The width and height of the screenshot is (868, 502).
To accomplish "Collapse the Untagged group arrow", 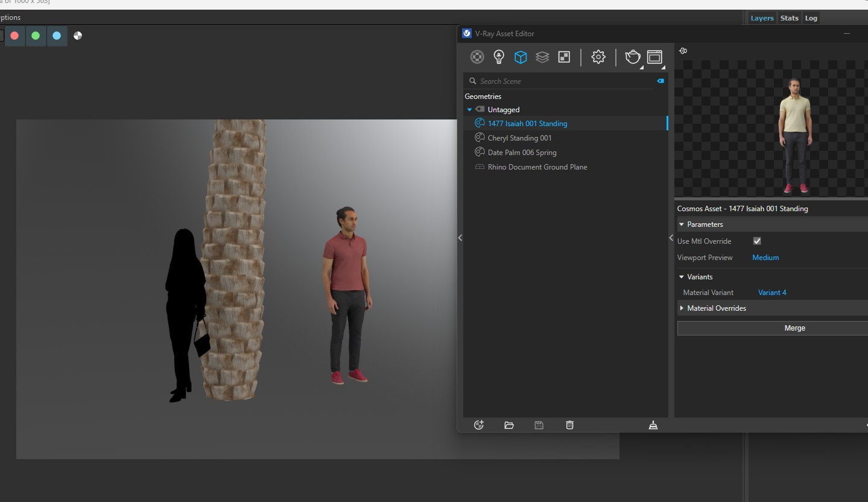I will click(x=469, y=110).
